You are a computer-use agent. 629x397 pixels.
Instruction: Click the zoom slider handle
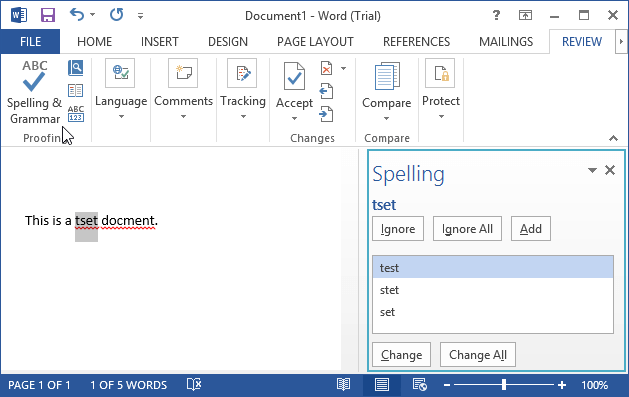coord(504,385)
